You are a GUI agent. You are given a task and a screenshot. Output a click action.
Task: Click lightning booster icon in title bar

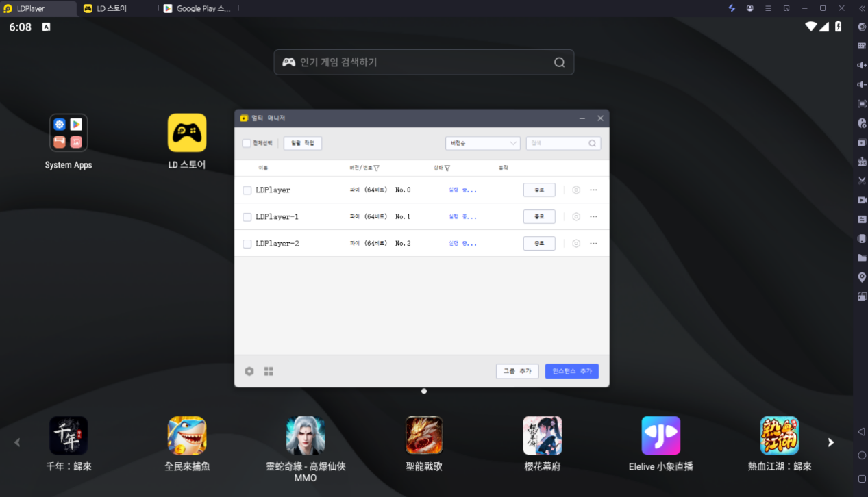(x=732, y=8)
